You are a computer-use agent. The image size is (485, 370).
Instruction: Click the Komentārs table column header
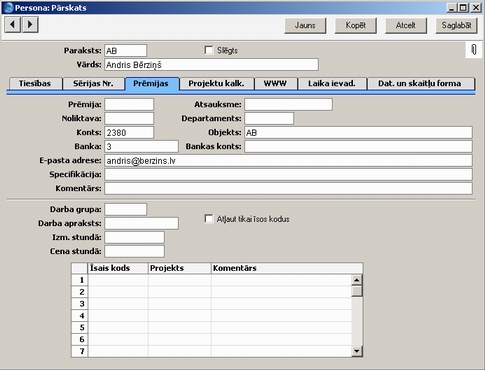(287, 268)
